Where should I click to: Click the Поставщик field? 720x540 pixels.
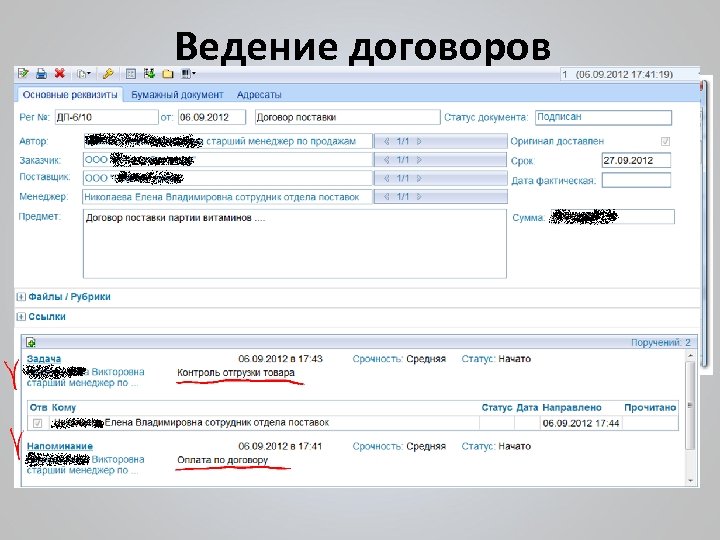(x=228, y=178)
